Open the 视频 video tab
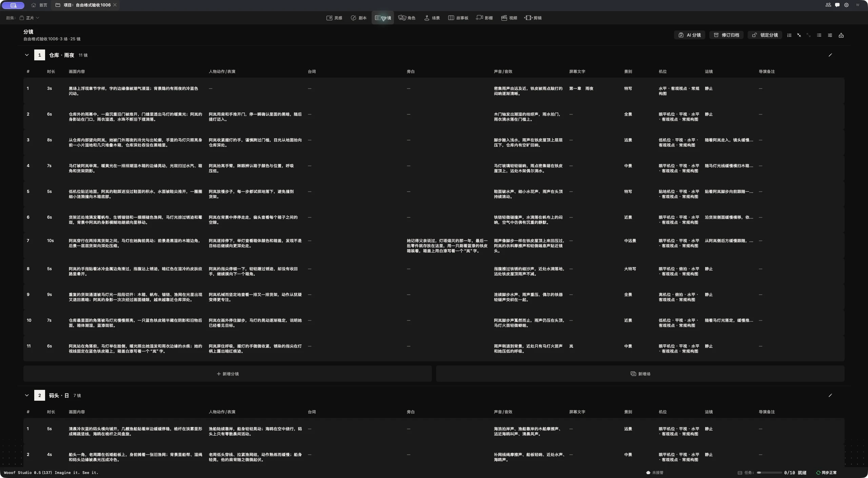Viewport: 868px width, 478px height. pyautogui.click(x=509, y=18)
